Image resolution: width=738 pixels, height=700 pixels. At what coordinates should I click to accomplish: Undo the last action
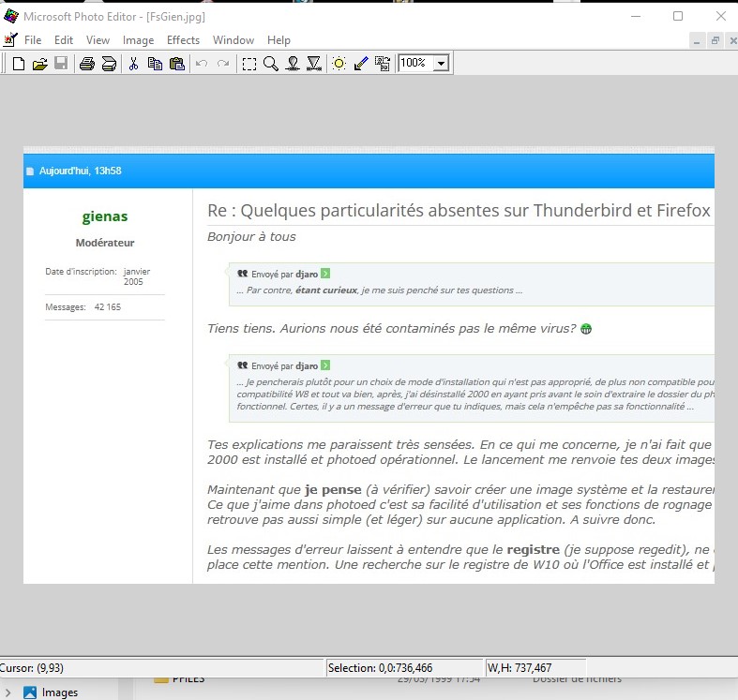click(202, 64)
